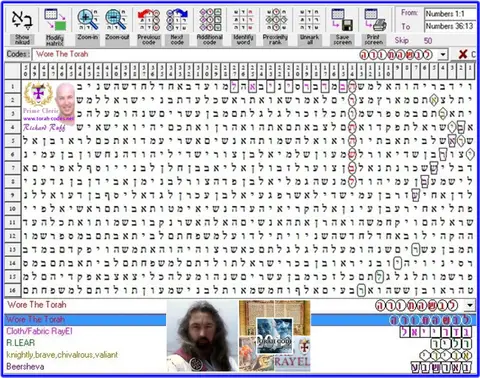Go to the Previous code

pyautogui.click(x=149, y=26)
